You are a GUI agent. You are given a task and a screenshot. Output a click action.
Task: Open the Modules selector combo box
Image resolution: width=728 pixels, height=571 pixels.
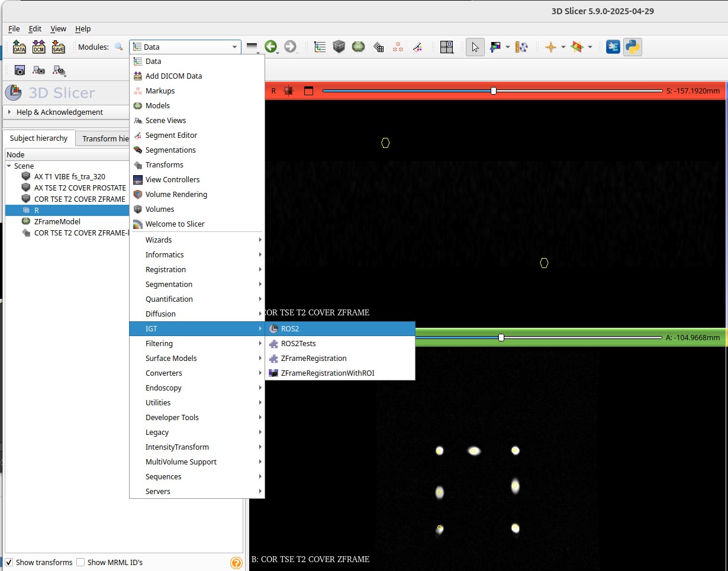[x=185, y=47]
